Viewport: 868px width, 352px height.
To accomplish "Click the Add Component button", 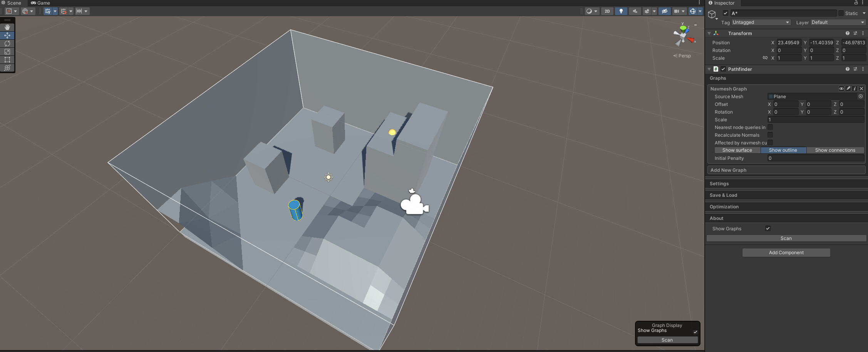I will click(x=786, y=252).
